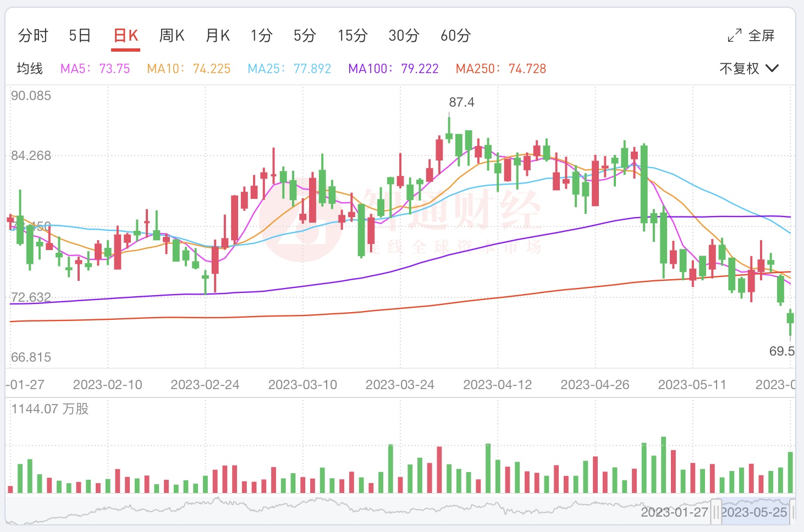This screenshot has height=532, width=804.
Task: Open the 不复权 adjustment dropdown
Action: point(749,69)
